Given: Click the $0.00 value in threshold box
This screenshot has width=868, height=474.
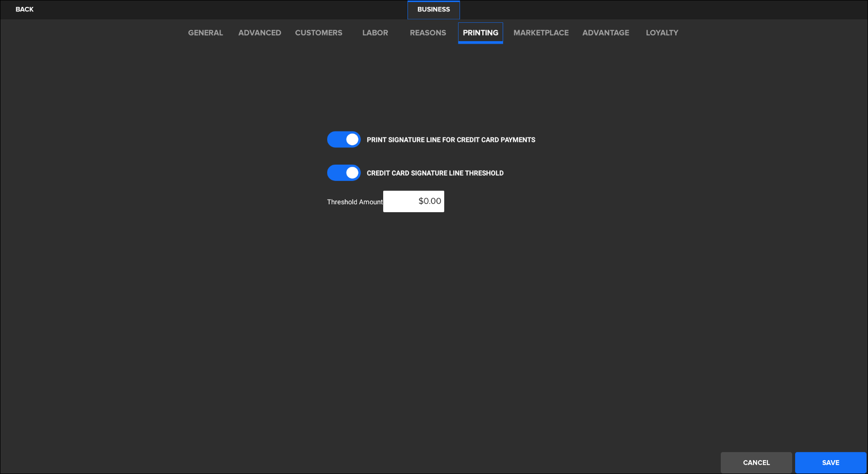Looking at the screenshot, I should tap(429, 201).
